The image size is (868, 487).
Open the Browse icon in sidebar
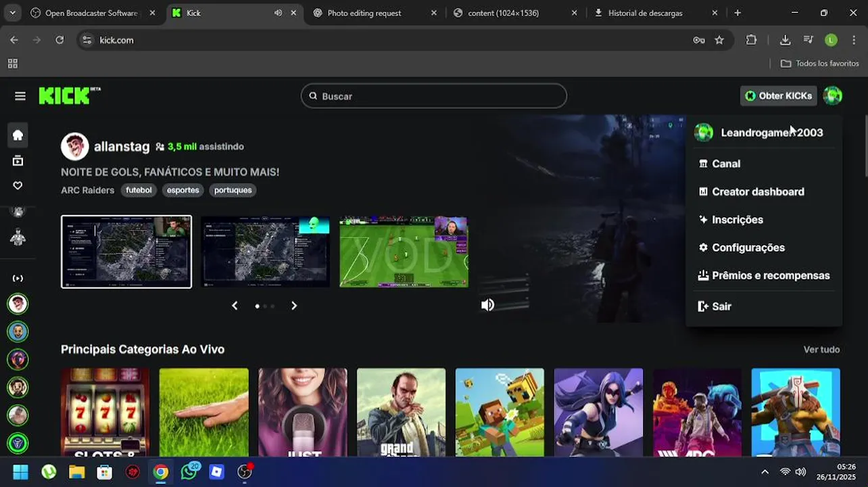click(x=18, y=160)
